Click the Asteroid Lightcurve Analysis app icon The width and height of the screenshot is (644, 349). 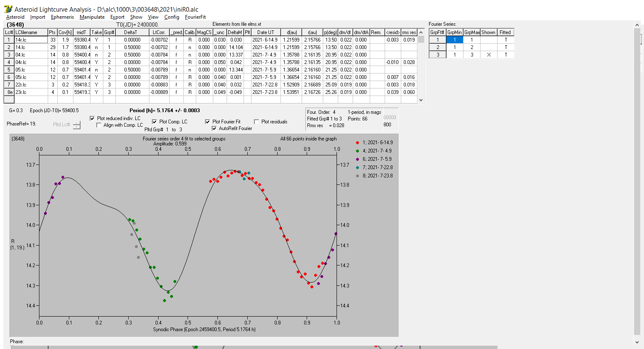click(8, 9)
